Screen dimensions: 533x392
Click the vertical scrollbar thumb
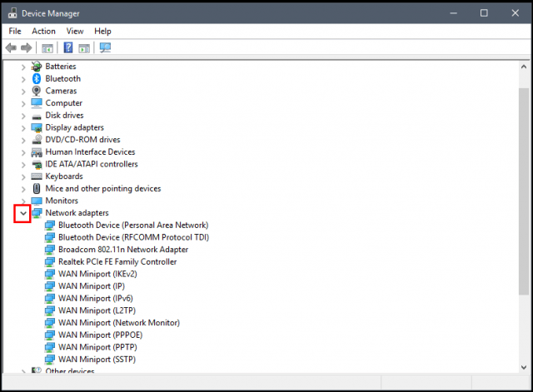point(524,191)
